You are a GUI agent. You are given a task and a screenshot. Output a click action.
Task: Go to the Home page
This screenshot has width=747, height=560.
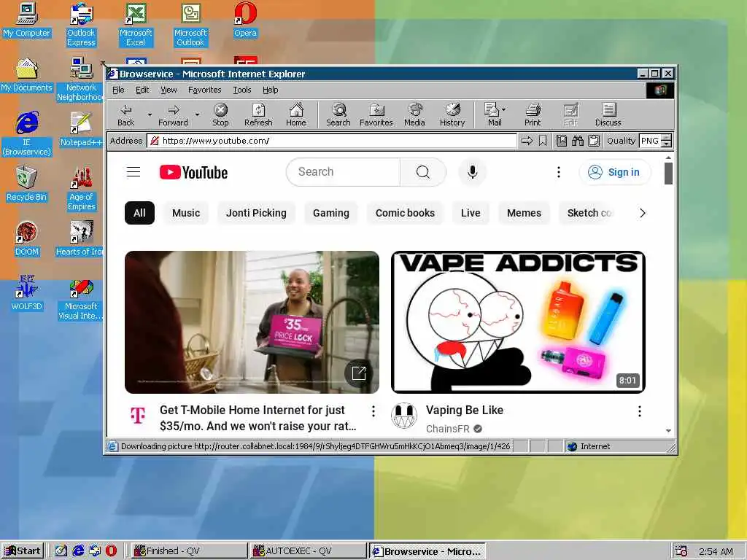[x=296, y=115]
